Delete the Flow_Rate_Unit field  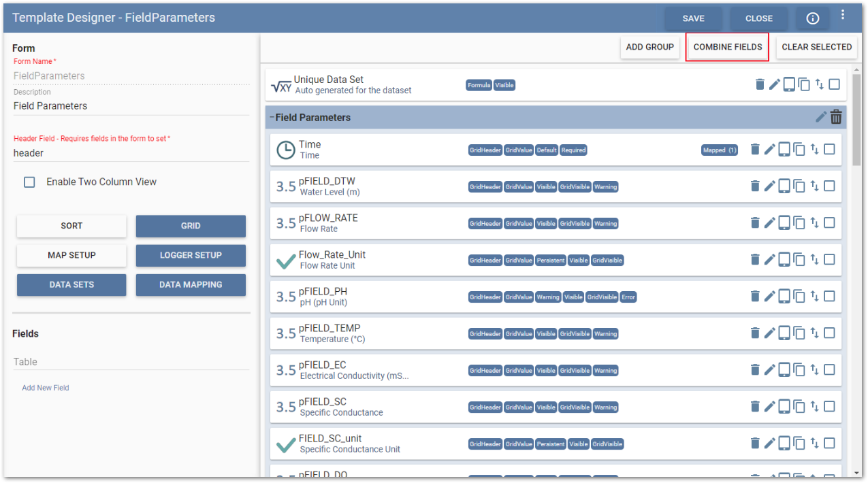tap(755, 259)
